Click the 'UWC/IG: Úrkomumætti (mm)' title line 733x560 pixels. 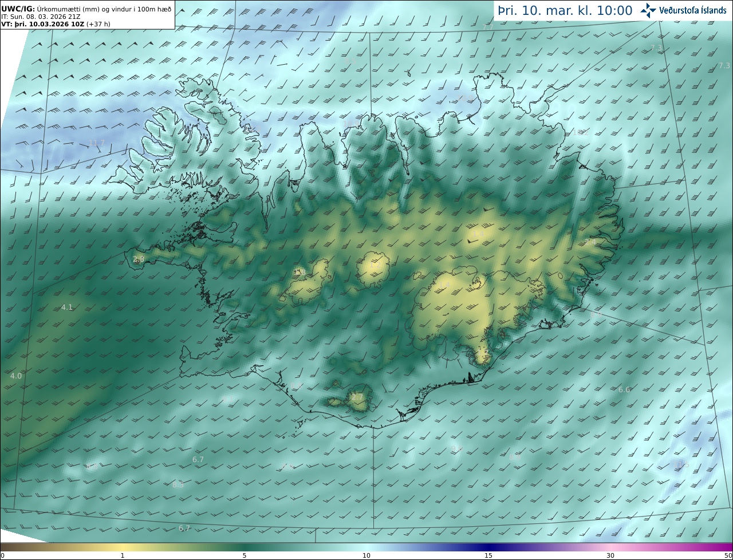(x=86, y=9)
